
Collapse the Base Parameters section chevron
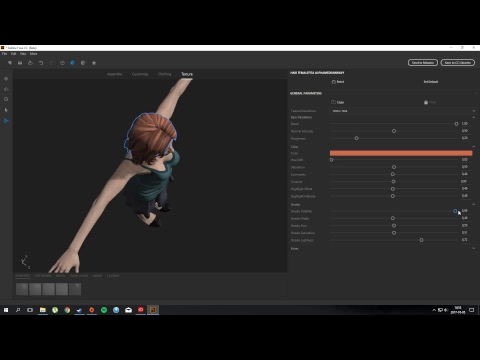coord(474,117)
